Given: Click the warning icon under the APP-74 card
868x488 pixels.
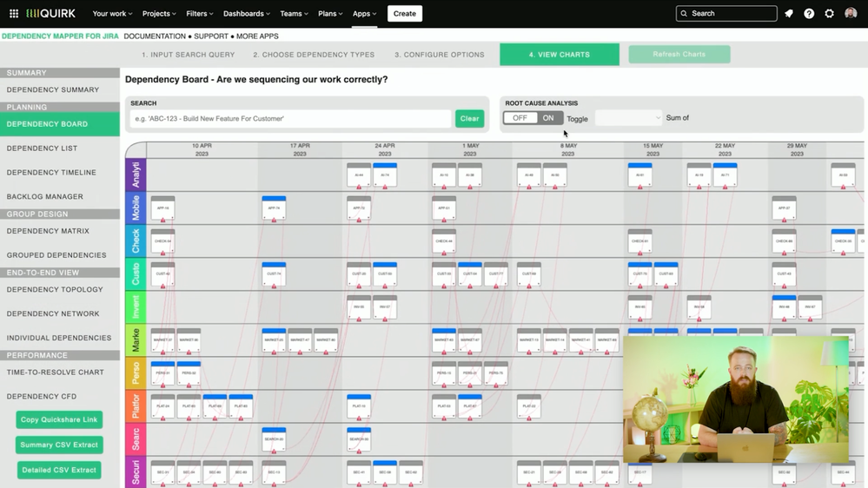Looking at the screenshot, I should [274, 221].
